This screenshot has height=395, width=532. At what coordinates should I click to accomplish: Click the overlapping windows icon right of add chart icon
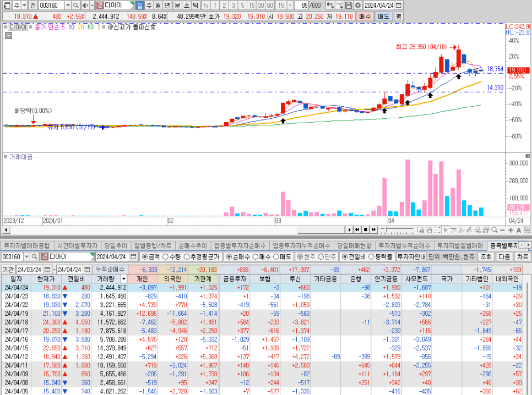[x=429, y=230]
